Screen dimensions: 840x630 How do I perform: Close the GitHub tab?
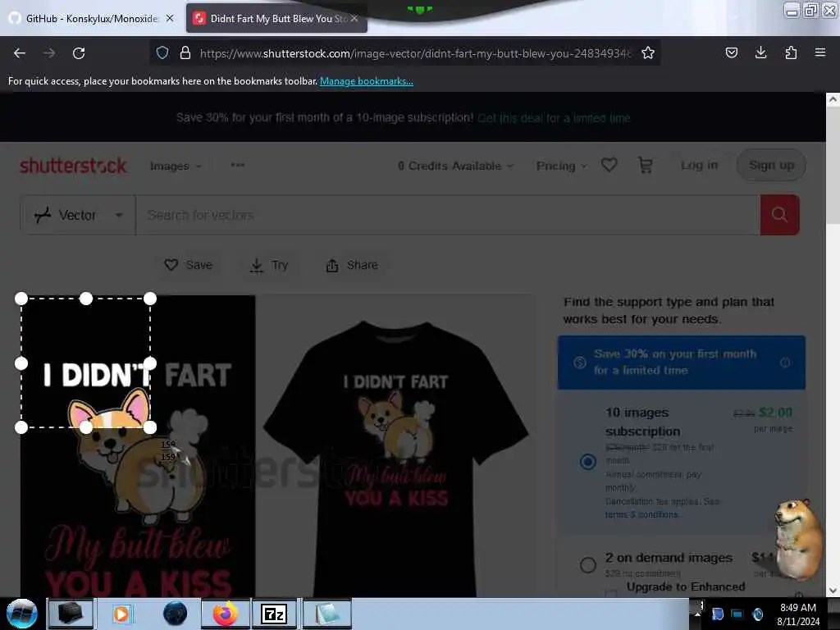point(170,18)
